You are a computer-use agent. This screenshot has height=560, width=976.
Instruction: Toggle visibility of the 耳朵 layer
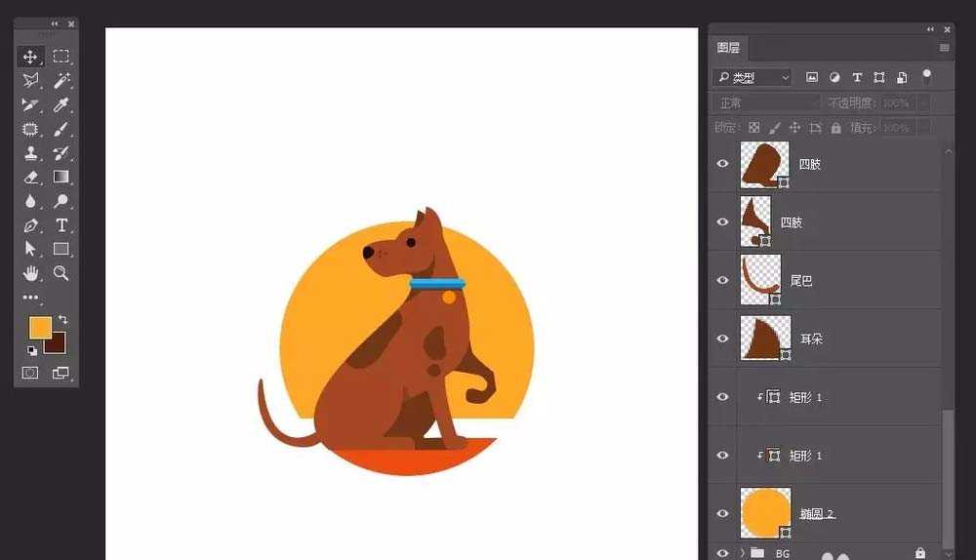pyautogui.click(x=723, y=339)
